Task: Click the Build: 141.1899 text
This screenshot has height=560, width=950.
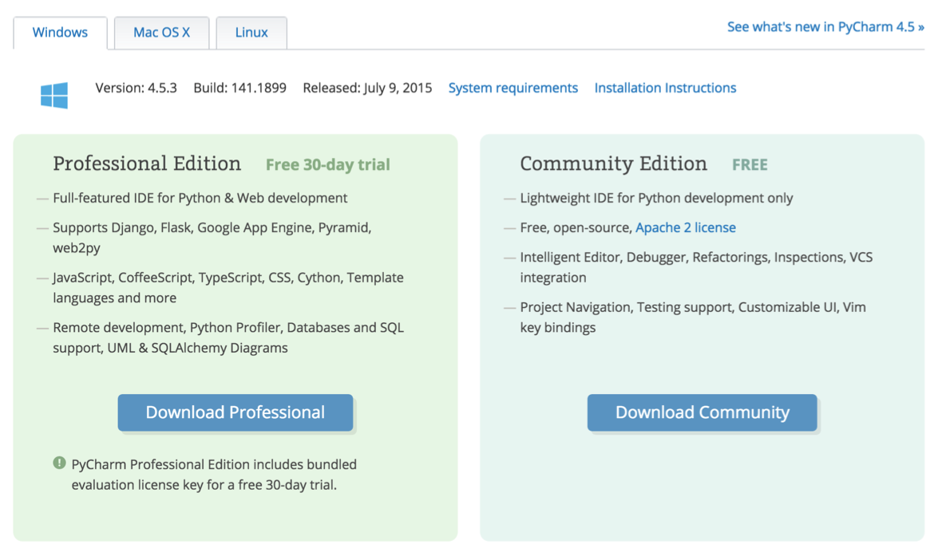Action: tap(239, 88)
